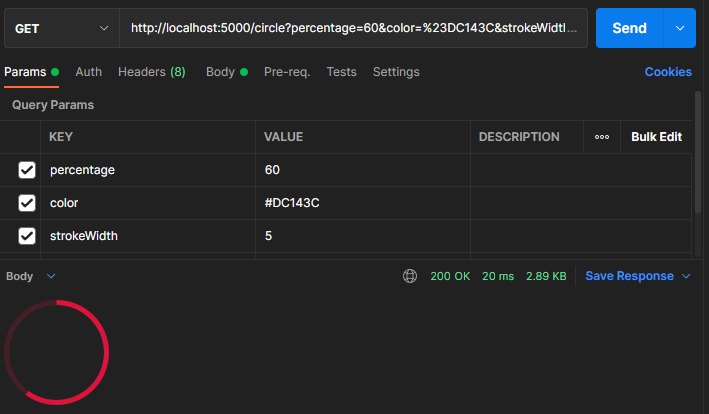709x414 pixels.
Task: Click the 20 ms response time
Action: [498, 276]
